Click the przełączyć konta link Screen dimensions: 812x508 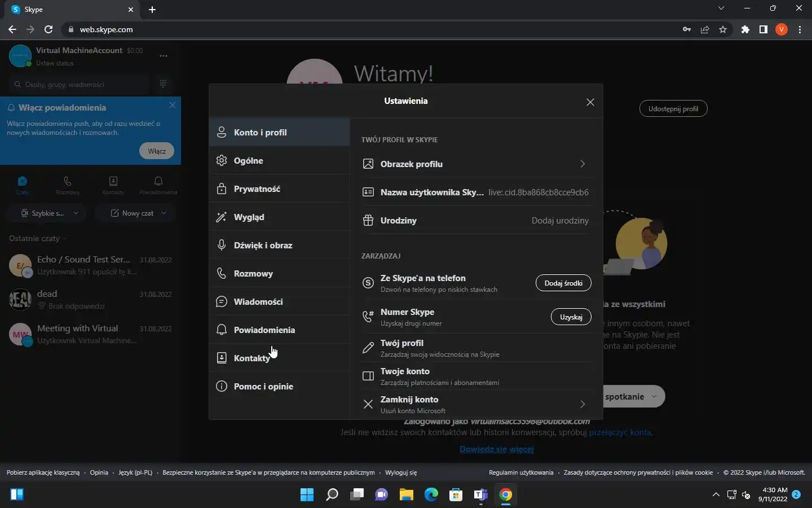click(x=620, y=432)
